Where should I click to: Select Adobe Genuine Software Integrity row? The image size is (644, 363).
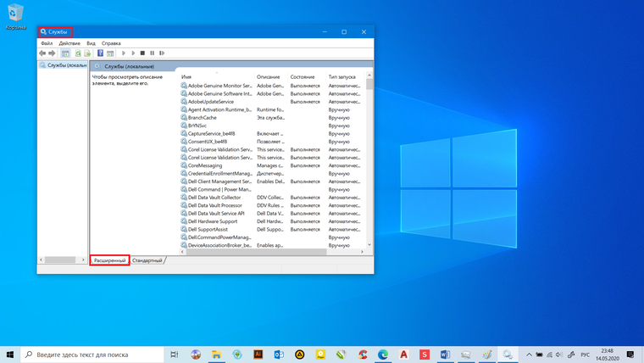click(272, 94)
